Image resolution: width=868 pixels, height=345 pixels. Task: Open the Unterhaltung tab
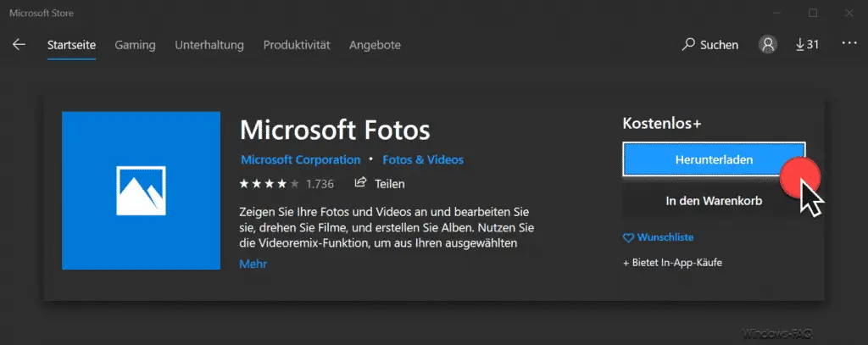pos(209,46)
